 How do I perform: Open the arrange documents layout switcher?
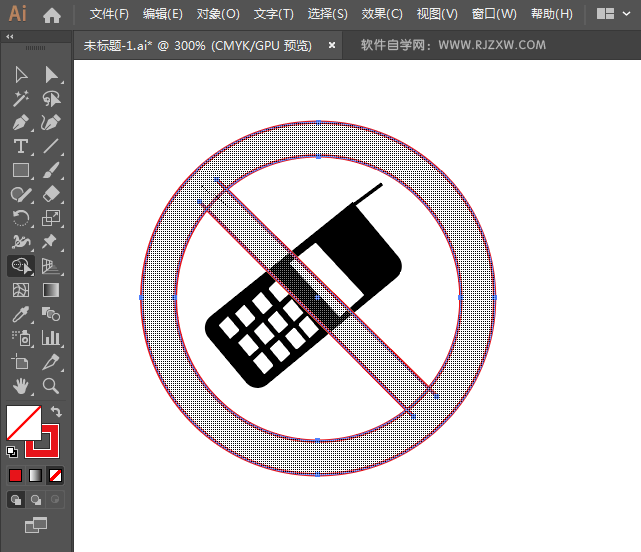pyautogui.click(x=605, y=14)
